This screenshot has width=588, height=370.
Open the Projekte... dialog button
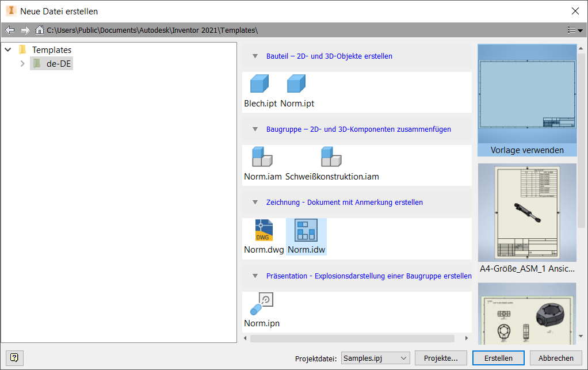pyautogui.click(x=441, y=358)
